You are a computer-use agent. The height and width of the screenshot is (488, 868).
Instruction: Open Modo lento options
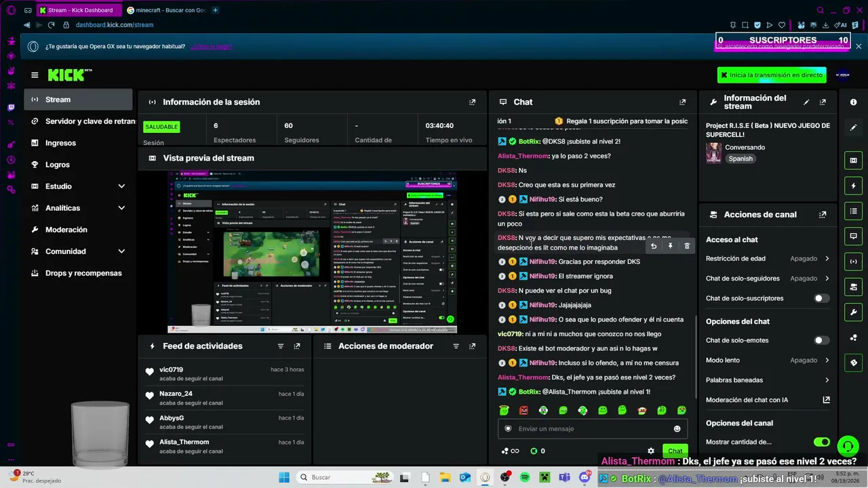pyautogui.click(x=768, y=361)
